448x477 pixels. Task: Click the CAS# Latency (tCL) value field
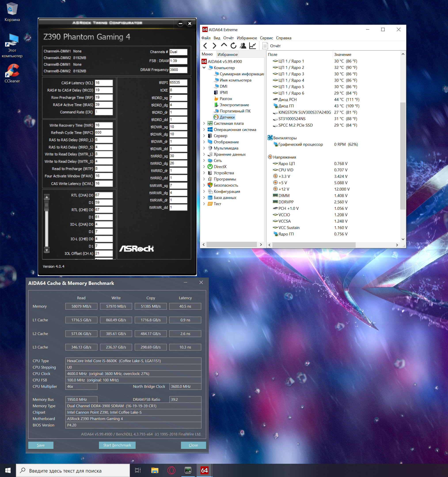(104, 83)
